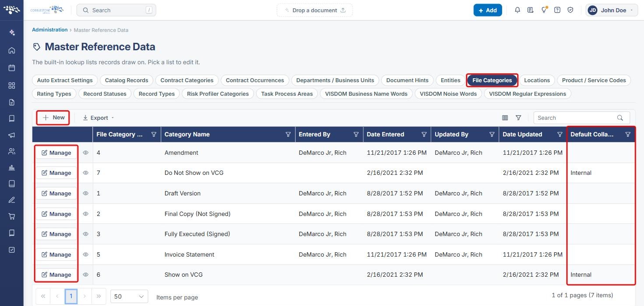Image resolution: width=644 pixels, height=306 pixels.
Task: Switch to the Departments / Business Units tab
Action: 335,80
